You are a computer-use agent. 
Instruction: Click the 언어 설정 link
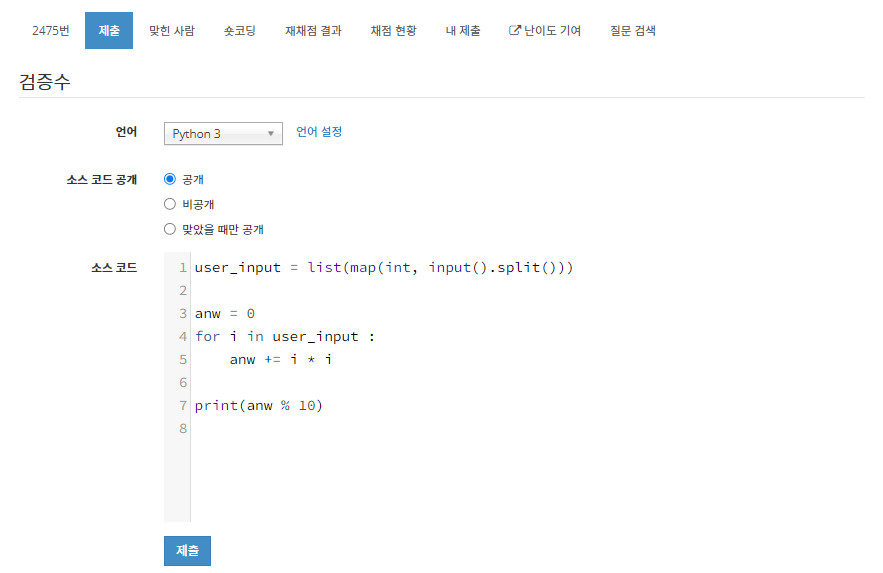click(319, 132)
